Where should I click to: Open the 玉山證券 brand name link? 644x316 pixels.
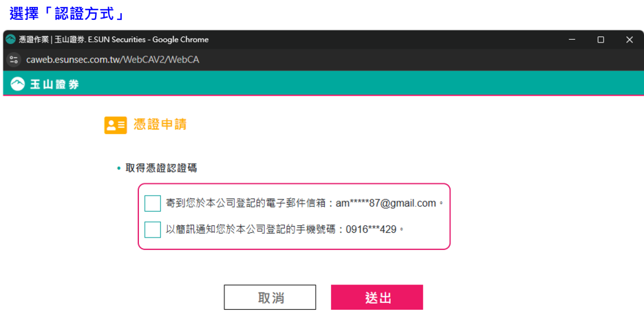pos(54,85)
